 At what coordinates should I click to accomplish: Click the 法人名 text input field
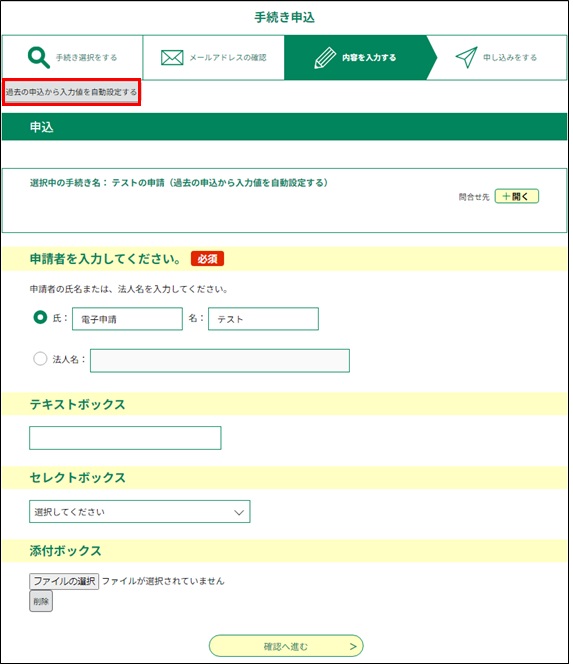tap(220, 360)
